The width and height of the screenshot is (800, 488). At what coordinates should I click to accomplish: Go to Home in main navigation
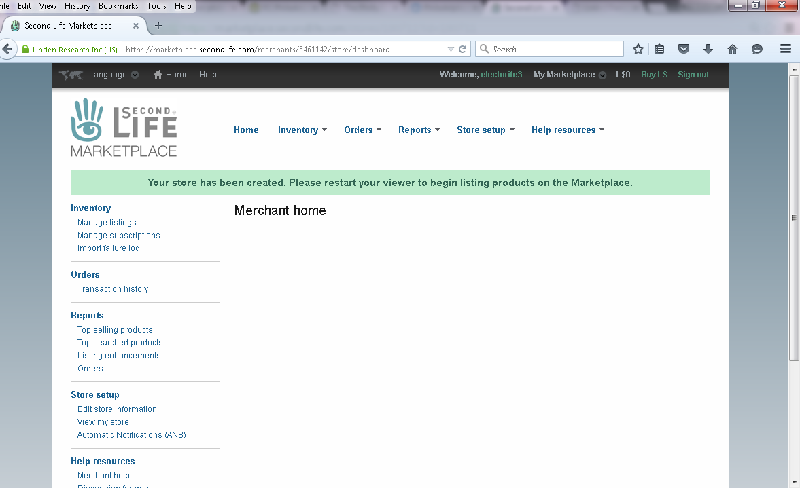coord(246,130)
